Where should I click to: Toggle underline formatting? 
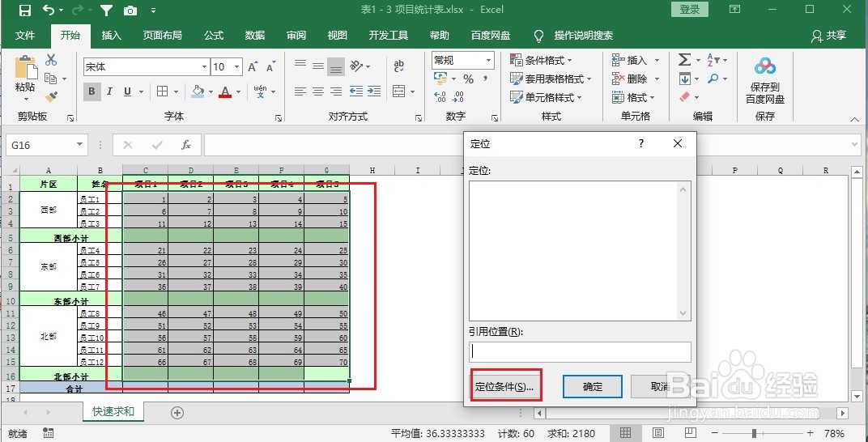click(127, 91)
